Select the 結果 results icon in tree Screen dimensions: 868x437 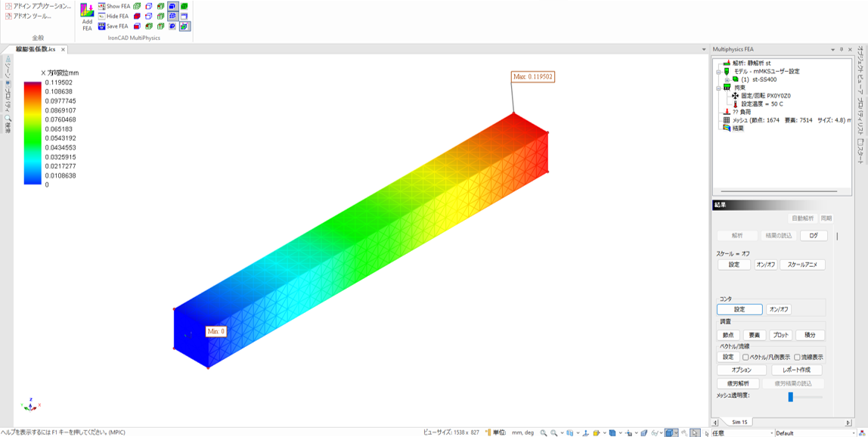tap(727, 129)
